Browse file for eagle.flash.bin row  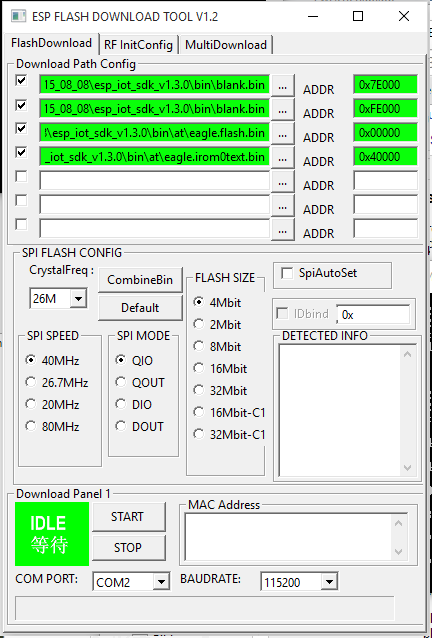(283, 134)
